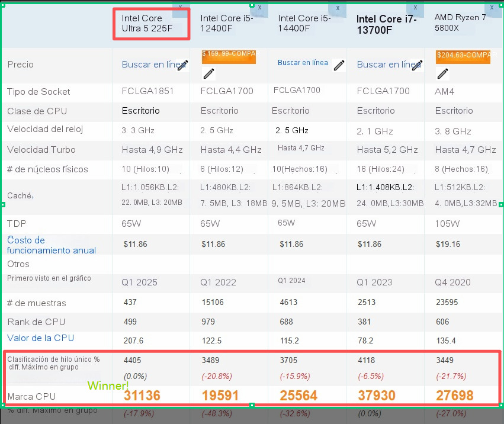Select the CPU value 207.6 cell
The image size is (504, 424).
(x=133, y=341)
